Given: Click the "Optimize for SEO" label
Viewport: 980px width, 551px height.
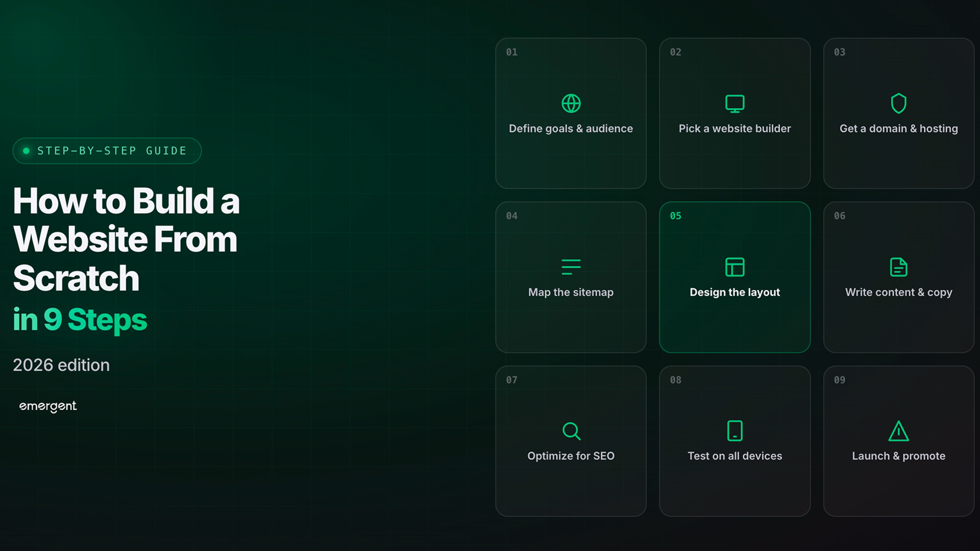Looking at the screenshot, I should click(x=571, y=456).
